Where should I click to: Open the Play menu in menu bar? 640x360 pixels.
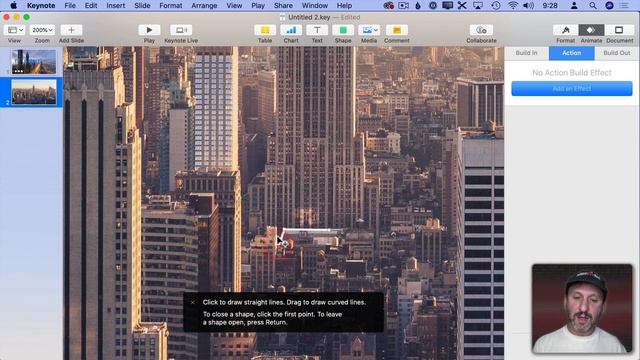(x=258, y=6)
